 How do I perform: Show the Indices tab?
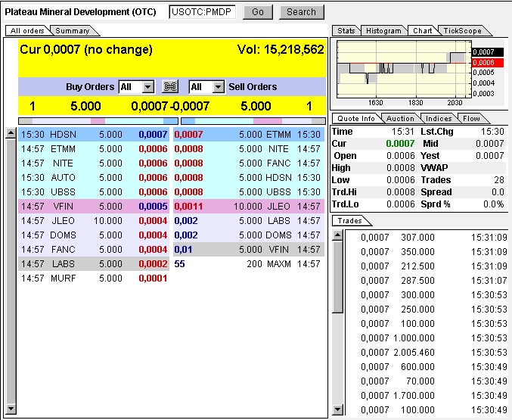(x=439, y=119)
